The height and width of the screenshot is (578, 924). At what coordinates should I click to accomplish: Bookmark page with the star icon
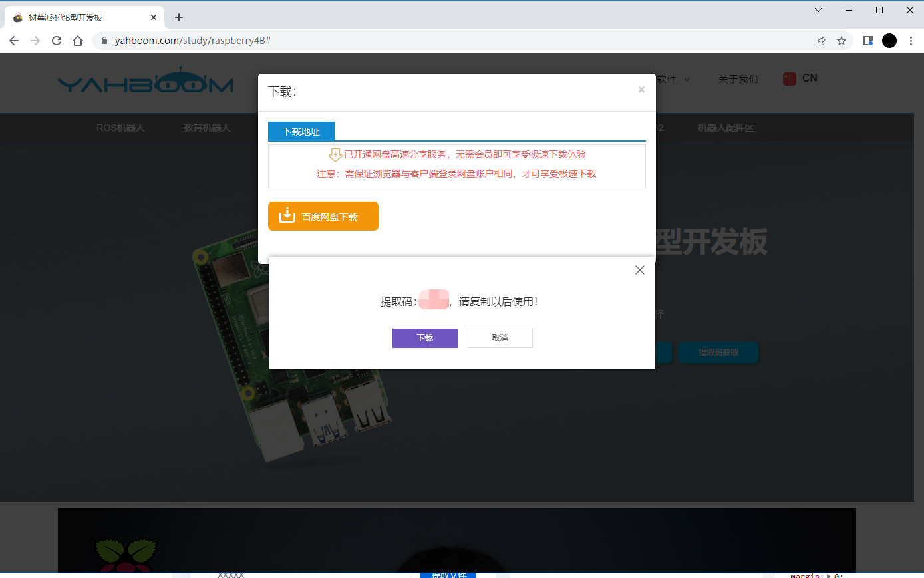842,41
